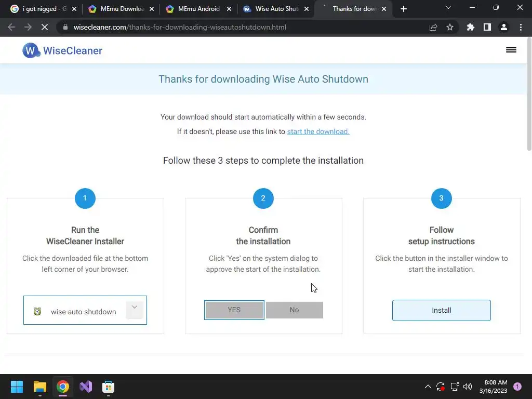The width and height of the screenshot is (532, 399).
Task: Close the Thanks for downloading tab
Action: [384, 9]
